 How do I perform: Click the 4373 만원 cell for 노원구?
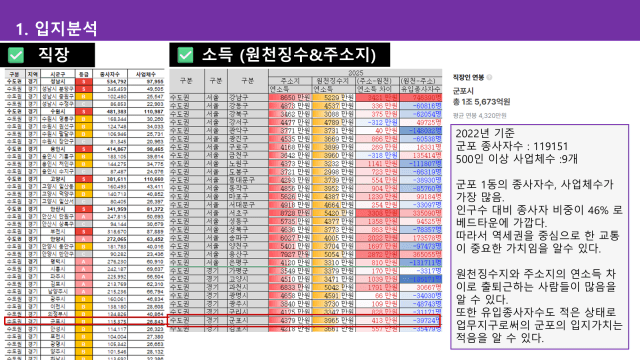290,164
